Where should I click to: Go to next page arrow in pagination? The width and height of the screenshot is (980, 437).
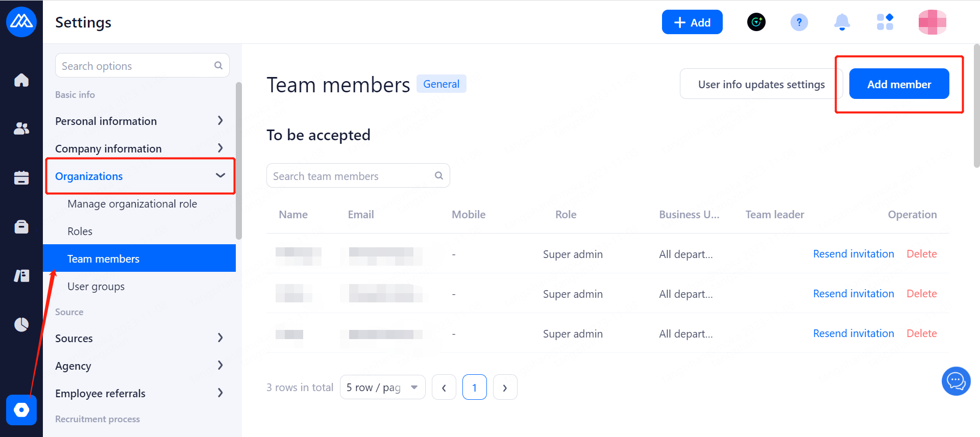(505, 388)
